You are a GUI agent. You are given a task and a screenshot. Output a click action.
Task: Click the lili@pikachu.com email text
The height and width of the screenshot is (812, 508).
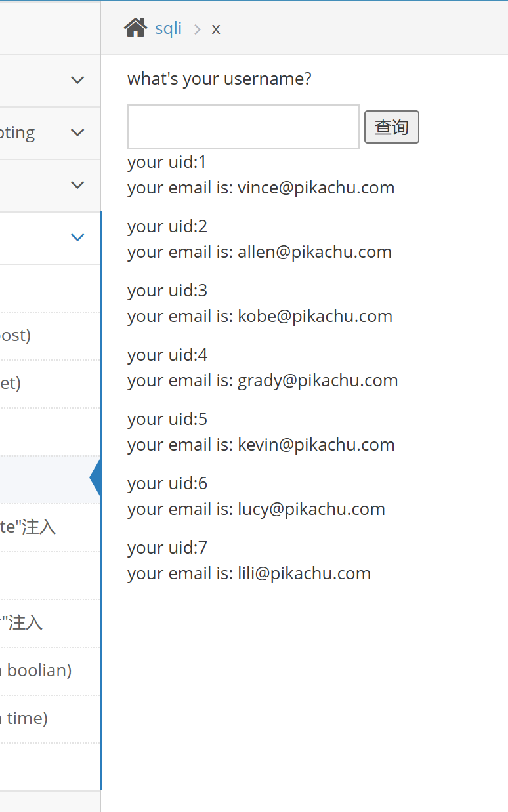coord(304,573)
